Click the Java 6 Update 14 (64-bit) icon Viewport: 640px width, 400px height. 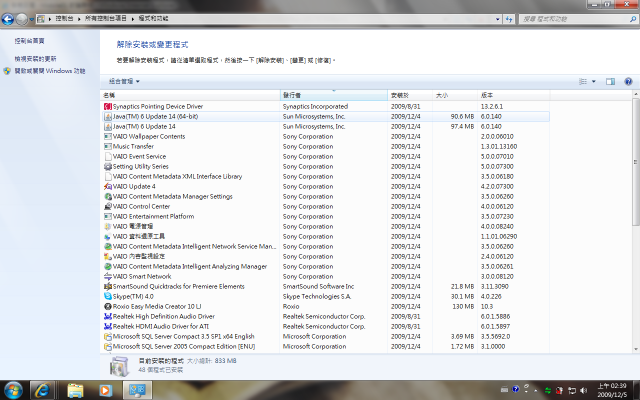pos(108,116)
